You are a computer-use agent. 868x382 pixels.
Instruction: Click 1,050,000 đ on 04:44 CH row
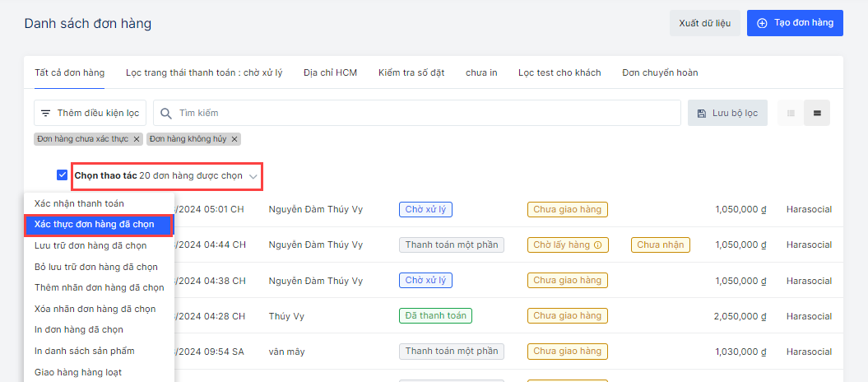tap(740, 245)
